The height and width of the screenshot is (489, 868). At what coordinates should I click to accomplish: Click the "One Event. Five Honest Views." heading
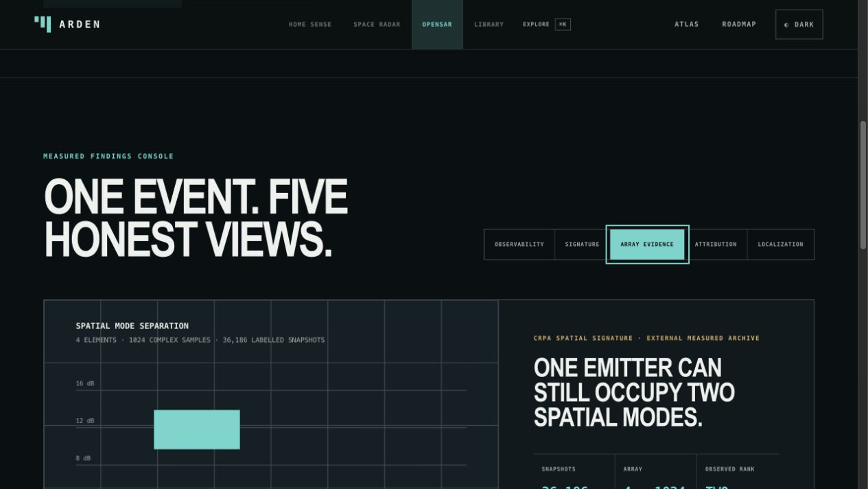196,218
